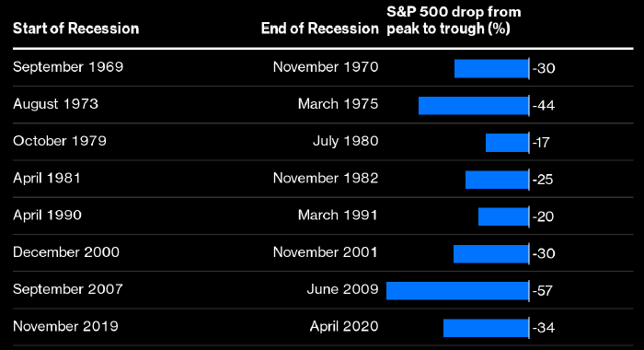Select the 'November 1970' end date cell
The height and width of the screenshot is (350, 644).
coord(326,66)
